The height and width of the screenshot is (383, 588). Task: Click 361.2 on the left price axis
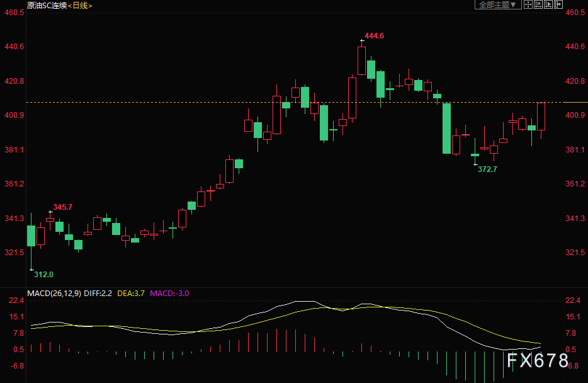[14, 184]
